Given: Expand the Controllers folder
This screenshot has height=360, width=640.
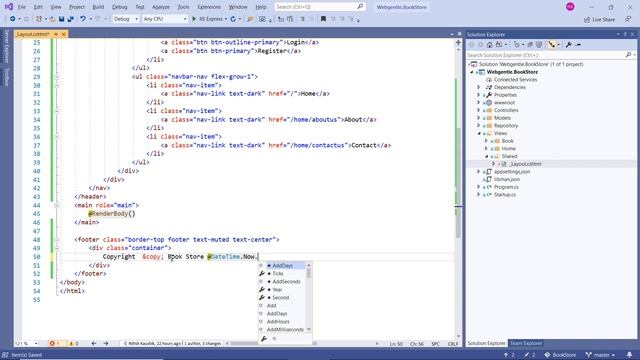Looking at the screenshot, I should click(x=479, y=110).
